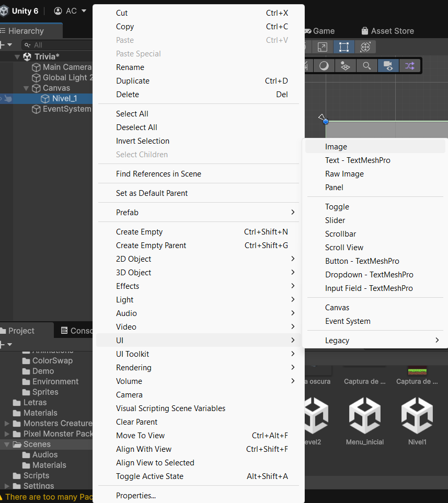Expand the Pixel Monster Pack folder arrow
Viewport: 448px width, 503px height.
click(7, 434)
